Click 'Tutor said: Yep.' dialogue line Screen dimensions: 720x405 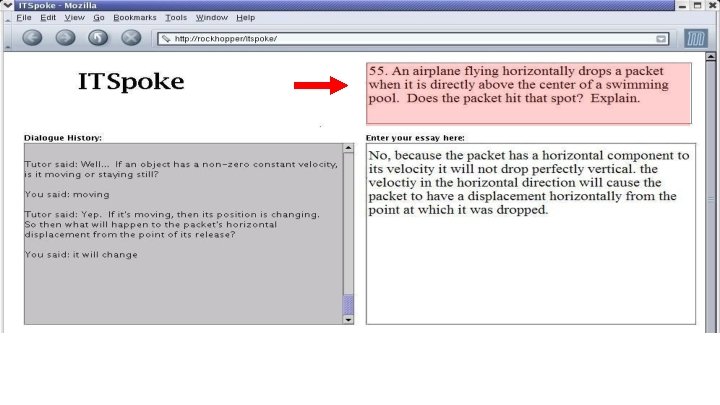pyautogui.click(x=172, y=224)
